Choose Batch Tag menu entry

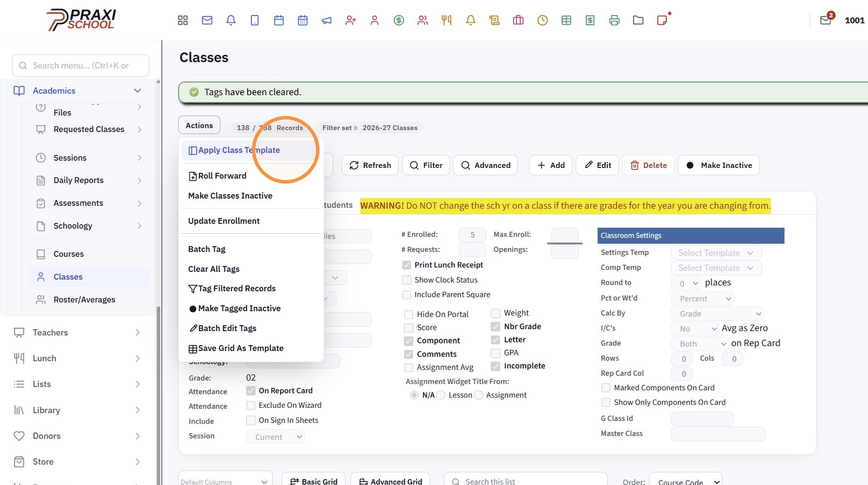[x=250, y=249]
